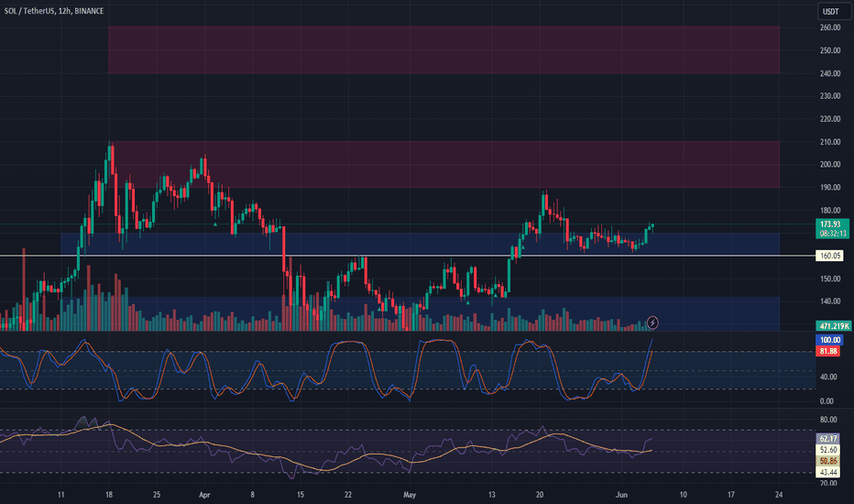Viewport: 854px width, 504px height.
Task: Click the 210.00 price axis label
Action: (x=830, y=142)
